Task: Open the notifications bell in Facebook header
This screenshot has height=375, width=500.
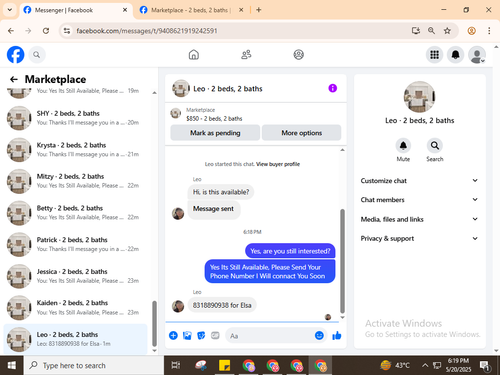Action: (x=455, y=55)
